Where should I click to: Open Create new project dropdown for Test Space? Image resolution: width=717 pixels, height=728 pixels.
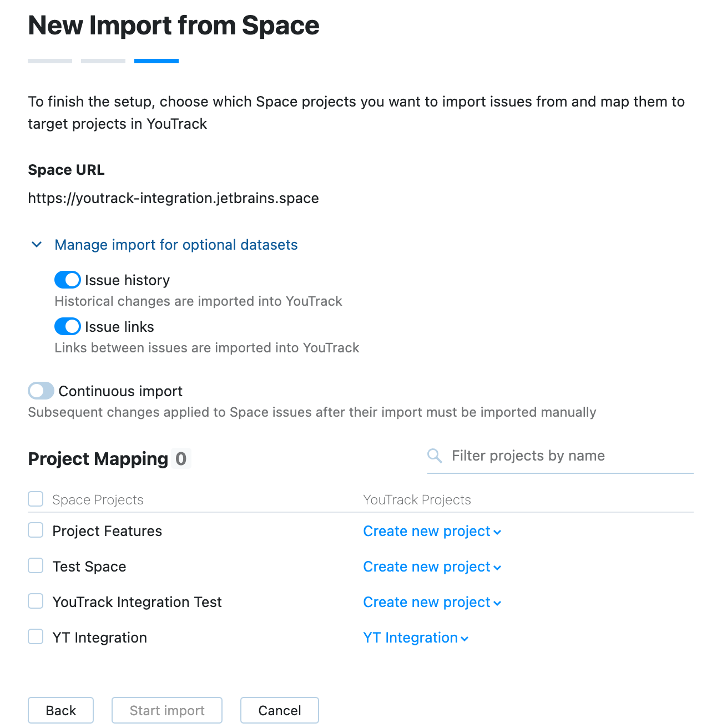[x=432, y=567]
